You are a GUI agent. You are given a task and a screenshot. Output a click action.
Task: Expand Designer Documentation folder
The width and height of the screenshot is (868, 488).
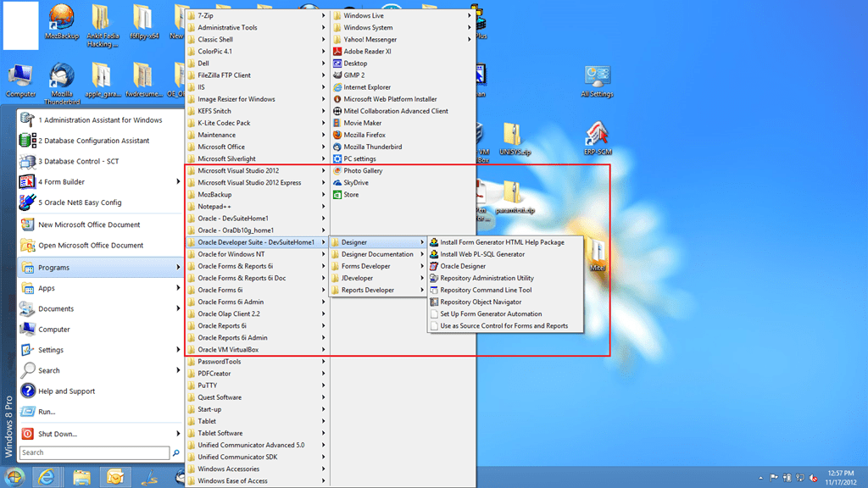click(x=378, y=254)
